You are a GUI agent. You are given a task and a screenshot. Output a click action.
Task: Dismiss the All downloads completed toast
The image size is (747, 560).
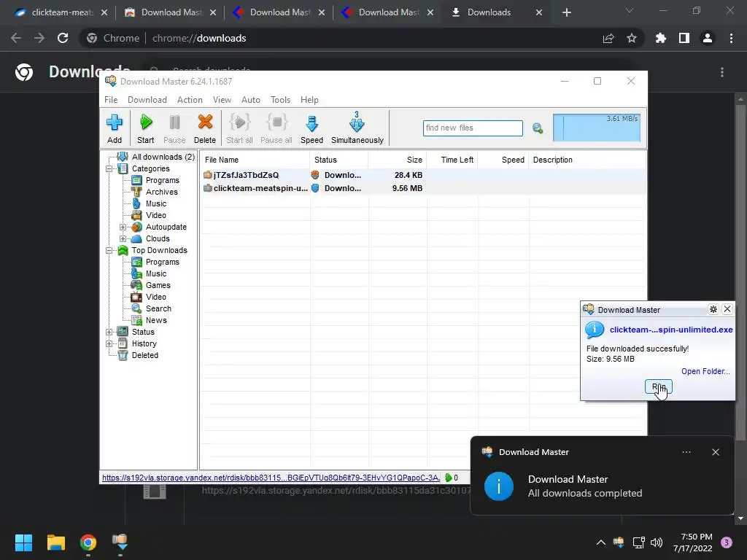point(715,452)
